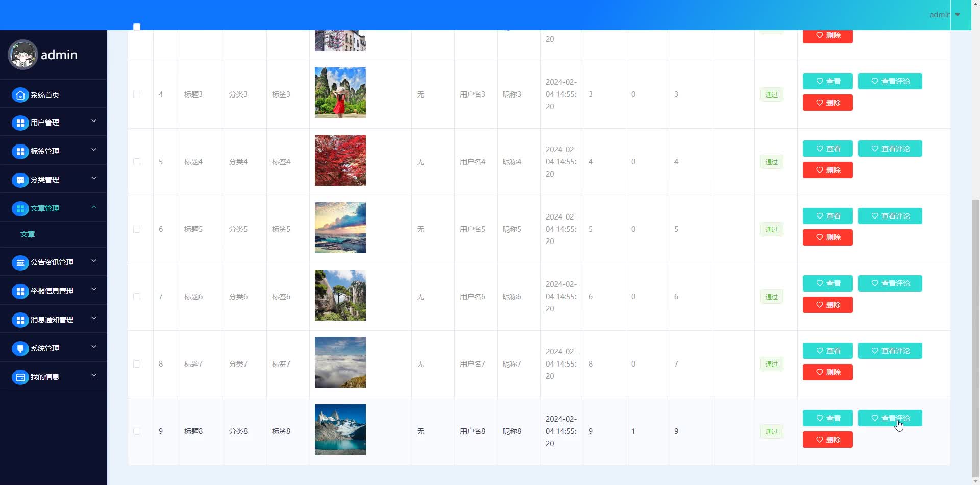Click the 系统首页 home icon
The width and height of the screenshot is (980, 485).
click(20, 95)
